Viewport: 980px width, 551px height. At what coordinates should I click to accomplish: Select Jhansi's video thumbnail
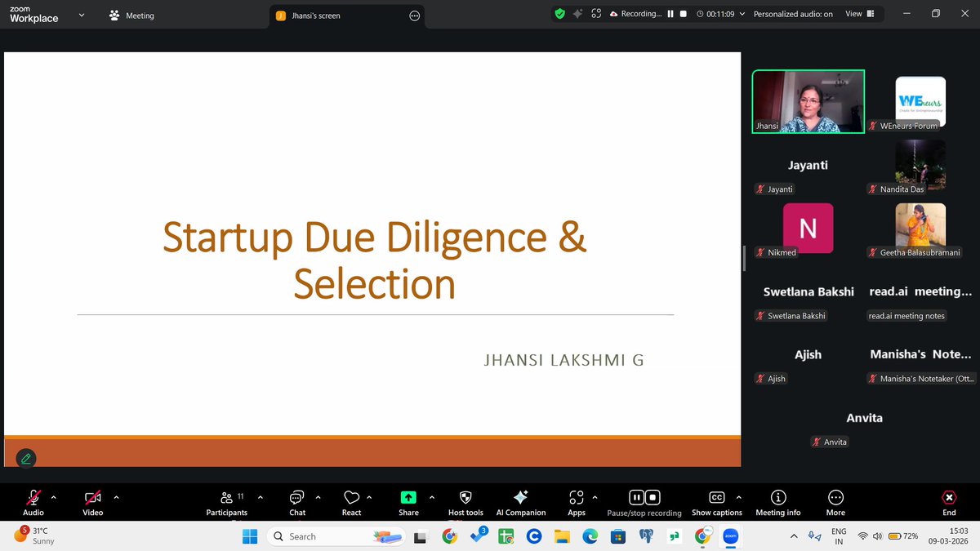[808, 101]
